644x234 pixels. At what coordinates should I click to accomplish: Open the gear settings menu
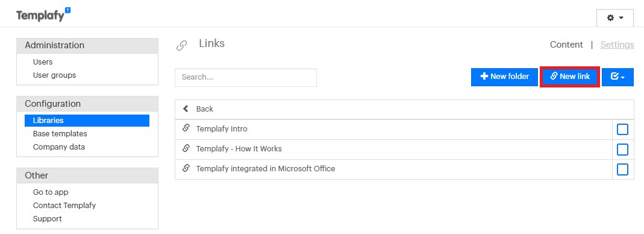click(x=615, y=17)
